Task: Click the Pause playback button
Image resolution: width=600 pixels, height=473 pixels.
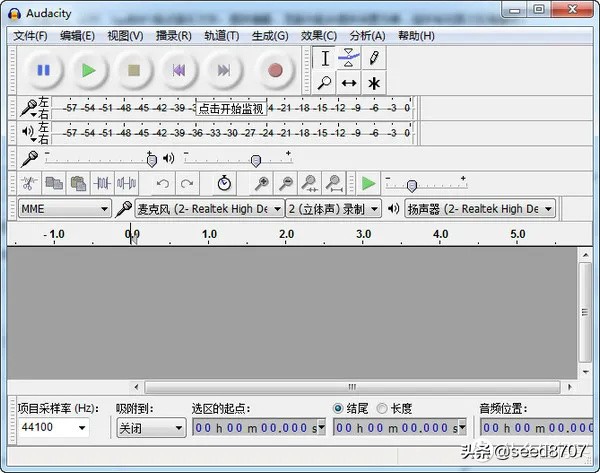Action: pyautogui.click(x=43, y=70)
